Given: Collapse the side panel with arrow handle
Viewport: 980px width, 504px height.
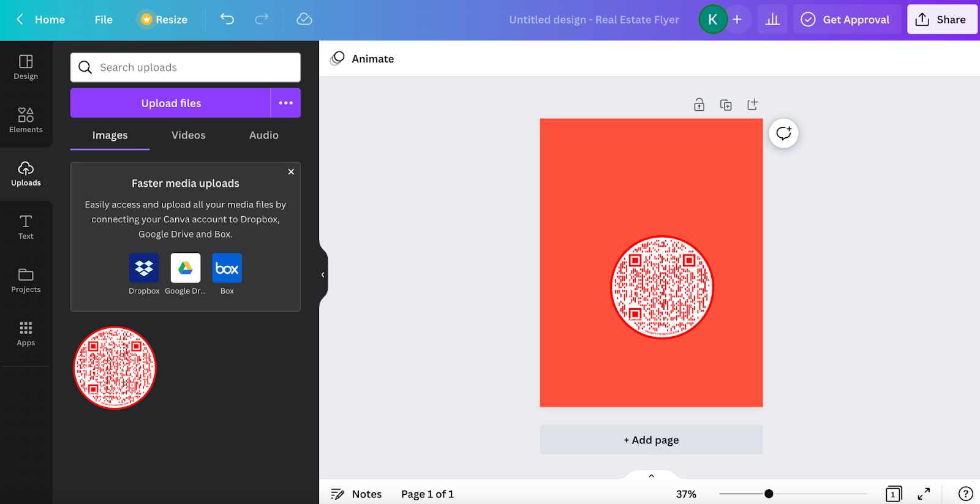Looking at the screenshot, I should point(323,275).
